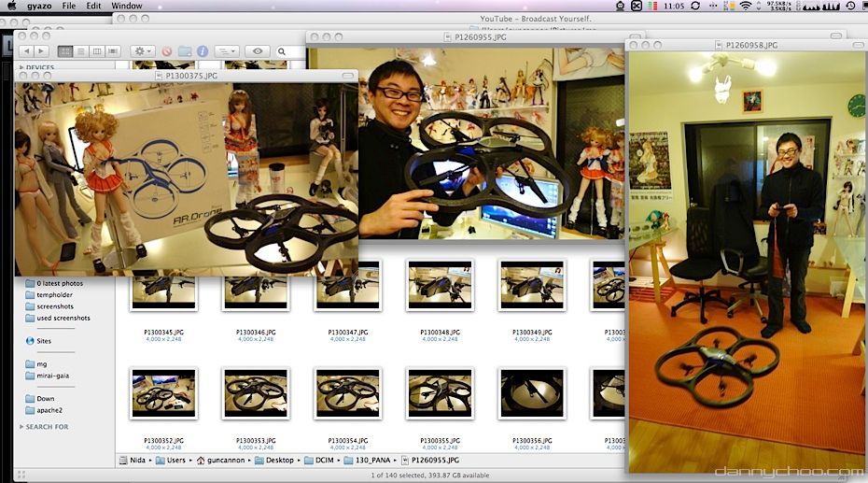868x483 pixels.
Task: Open the Get Info toolbar icon
Action: pyautogui.click(x=202, y=50)
